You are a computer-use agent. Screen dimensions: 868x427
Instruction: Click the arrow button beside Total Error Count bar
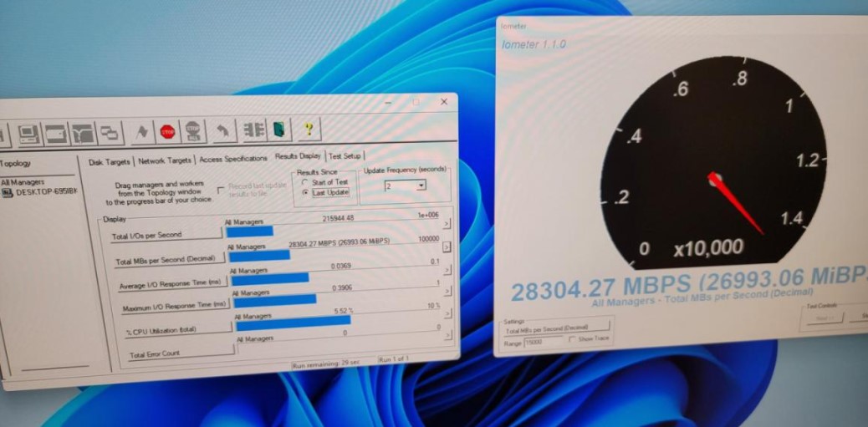coord(449,335)
